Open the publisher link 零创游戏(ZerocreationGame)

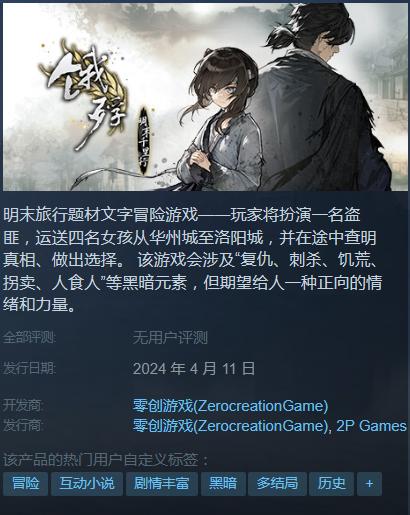tap(230, 426)
